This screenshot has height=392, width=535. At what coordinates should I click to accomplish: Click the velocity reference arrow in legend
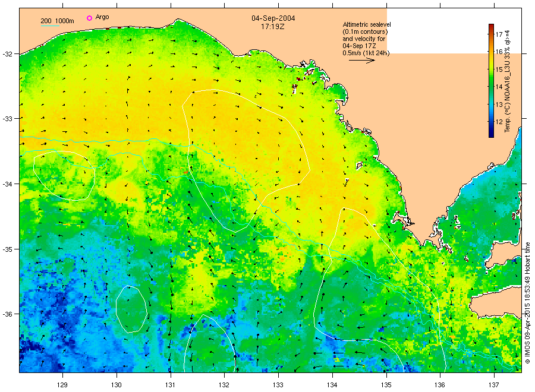(x=362, y=61)
